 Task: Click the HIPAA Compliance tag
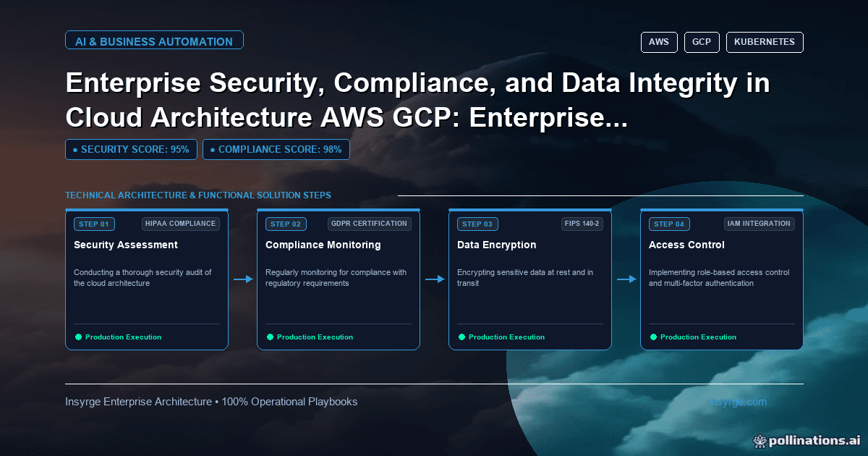click(x=181, y=224)
